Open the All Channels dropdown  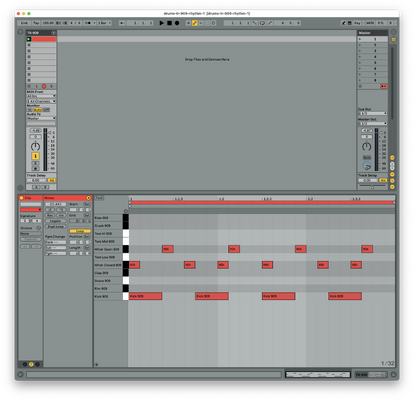(x=41, y=101)
